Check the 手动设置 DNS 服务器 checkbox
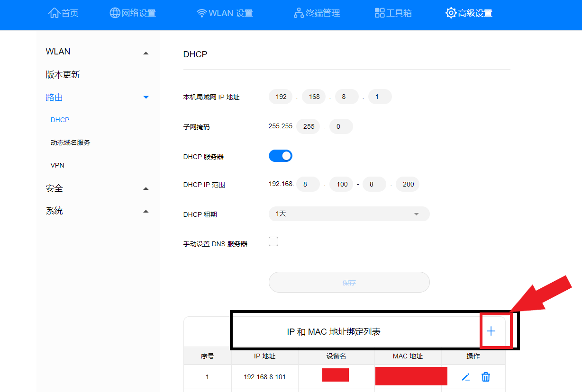Viewport: 582px width, 392px height. coord(273,242)
